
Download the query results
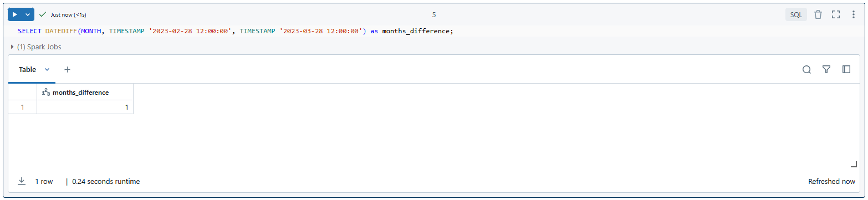22,181
